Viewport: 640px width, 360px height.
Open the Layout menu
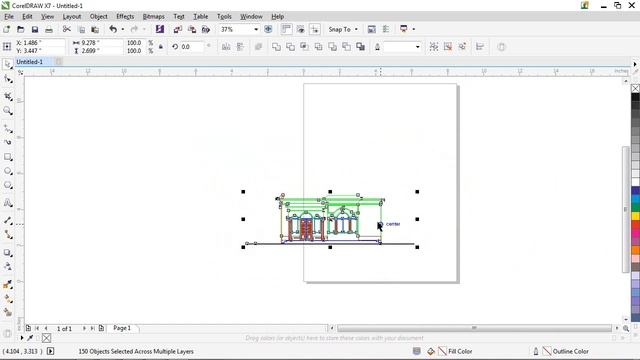coord(72,16)
